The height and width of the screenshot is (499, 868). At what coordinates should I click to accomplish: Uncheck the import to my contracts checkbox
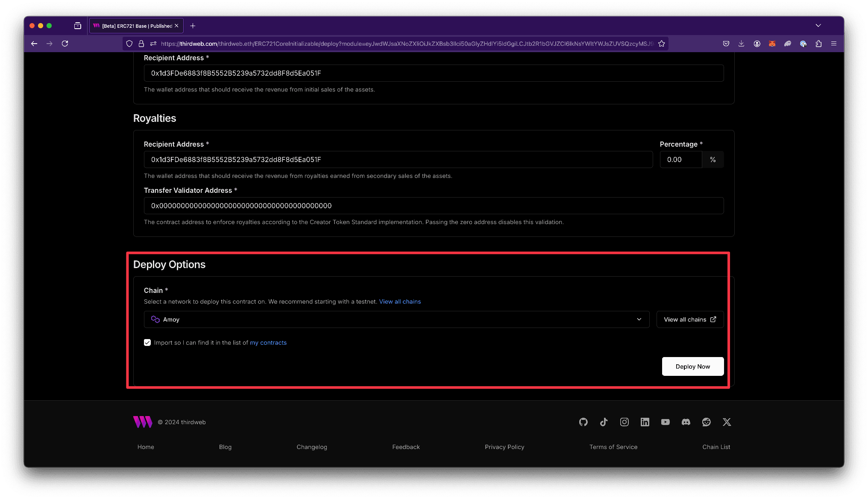pyautogui.click(x=147, y=343)
